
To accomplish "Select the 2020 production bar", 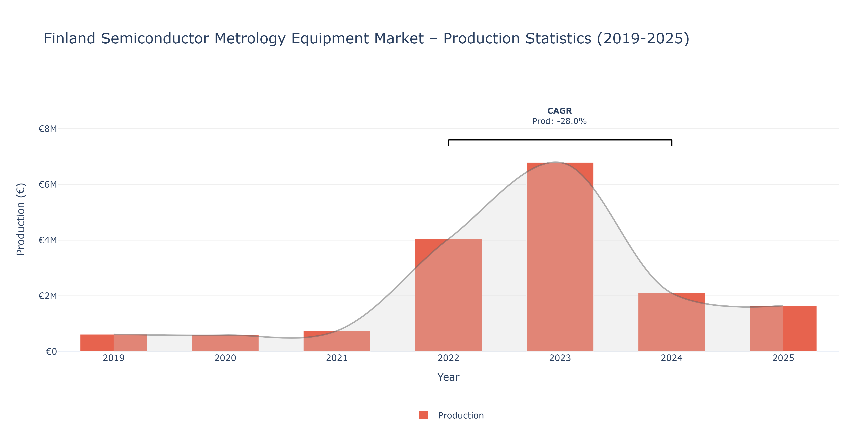I will pyautogui.click(x=225, y=343).
